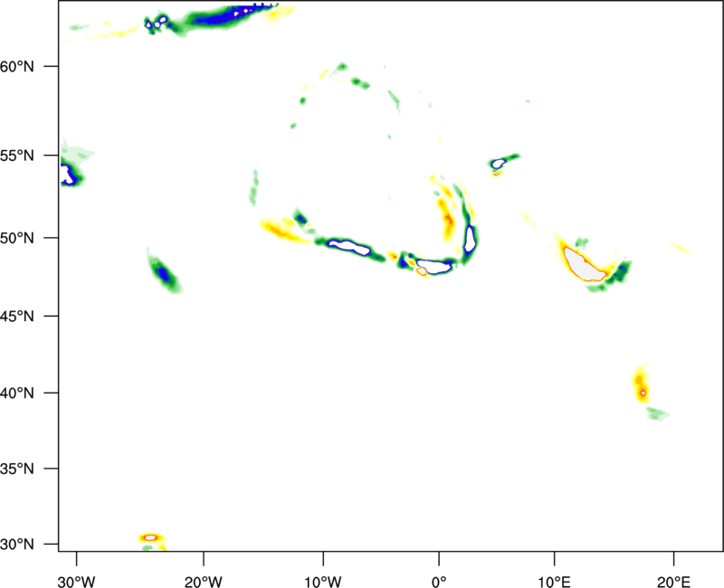Click the 40°N latitude label
This screenshot has width=724, height=588.
click(16, 394)
